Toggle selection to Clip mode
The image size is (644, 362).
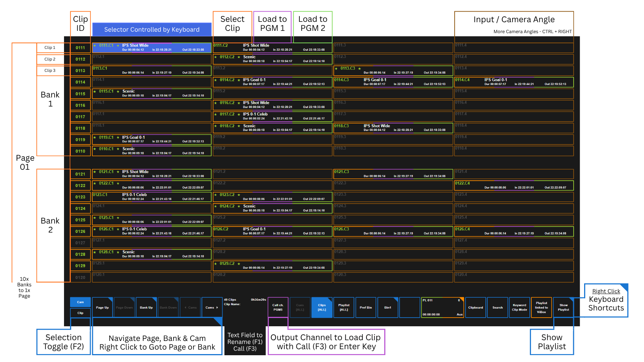coord(80,313)
